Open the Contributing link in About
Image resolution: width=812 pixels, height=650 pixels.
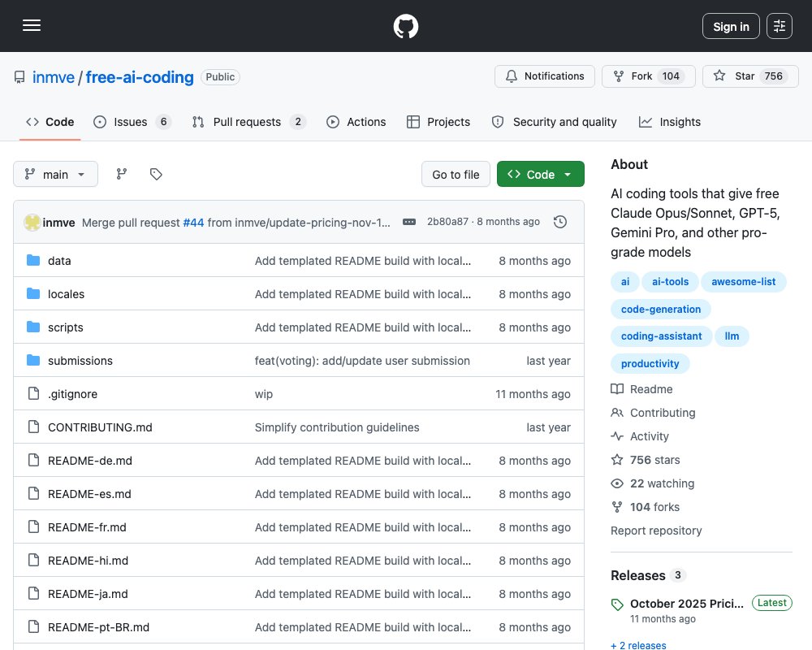pyautogui.click(x=653, y=413)
